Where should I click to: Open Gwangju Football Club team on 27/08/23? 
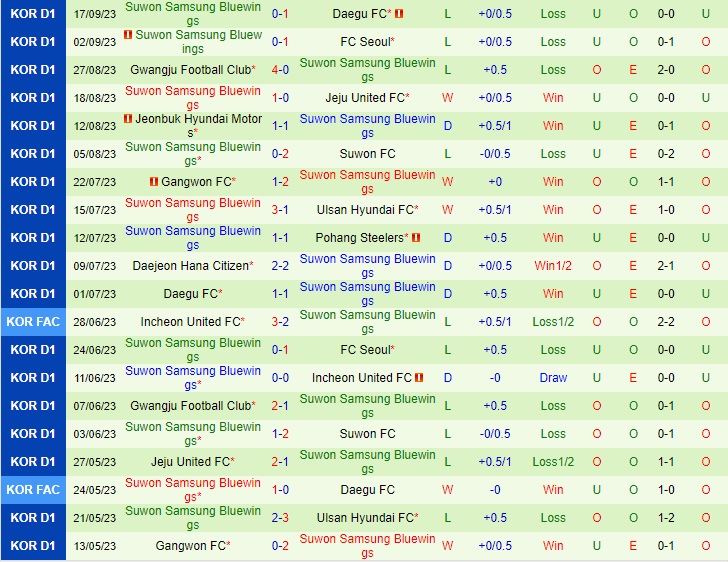pos(193,70)
